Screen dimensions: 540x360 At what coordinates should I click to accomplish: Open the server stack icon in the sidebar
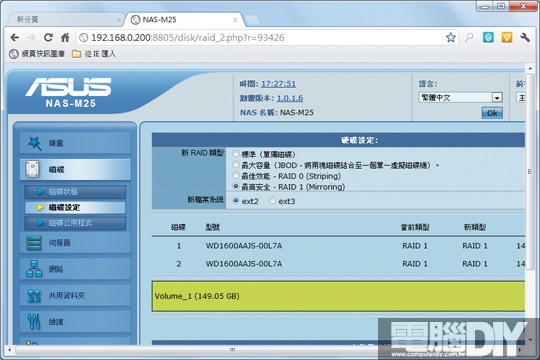34,243
